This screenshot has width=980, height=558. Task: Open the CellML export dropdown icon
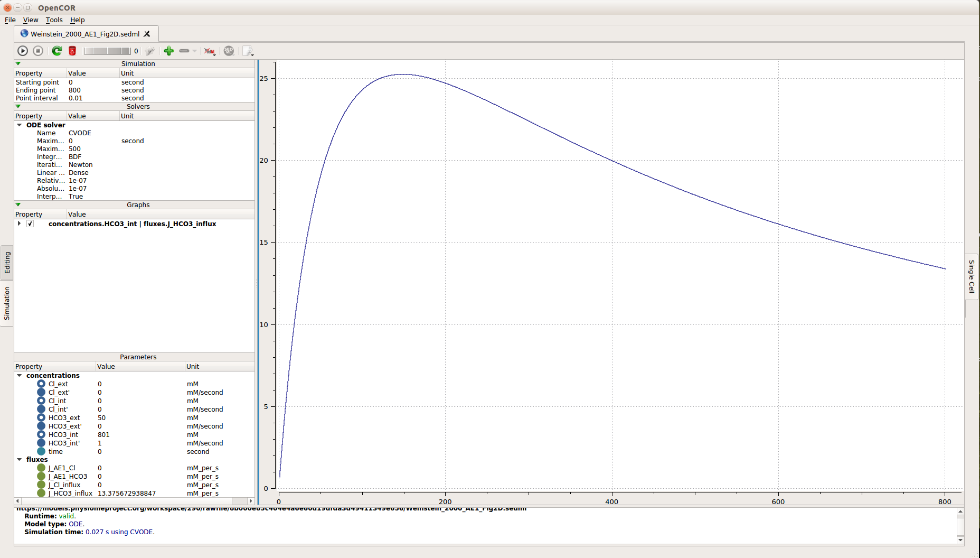click(210, 51)
